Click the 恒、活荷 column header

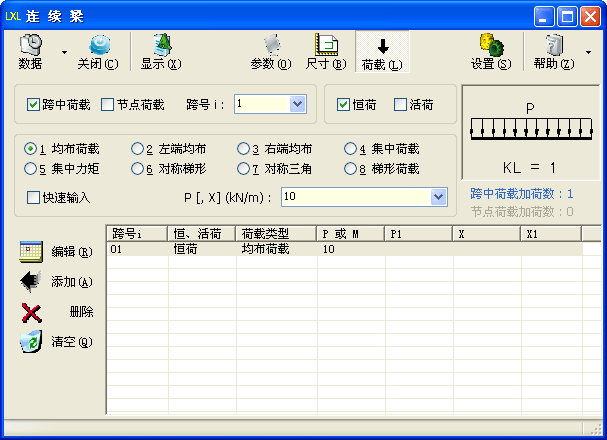pos(202,234)
